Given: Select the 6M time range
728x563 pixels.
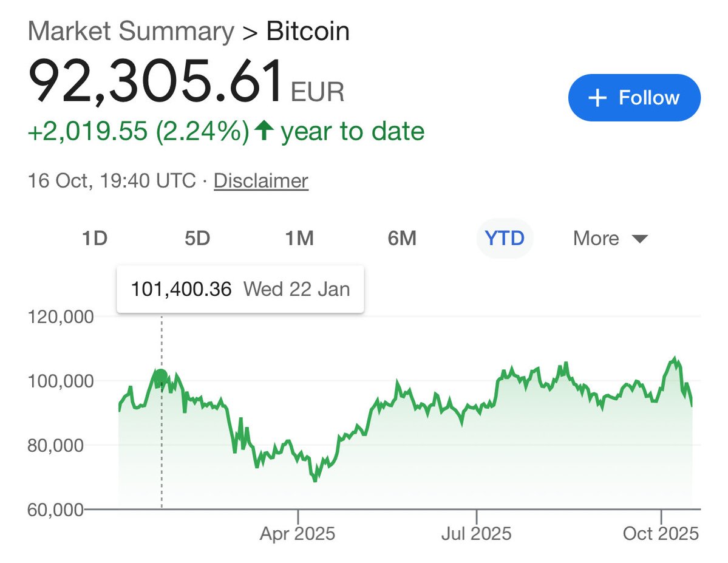Looking at the screenshot, I should pyautogui.click(x=401, y=238).
